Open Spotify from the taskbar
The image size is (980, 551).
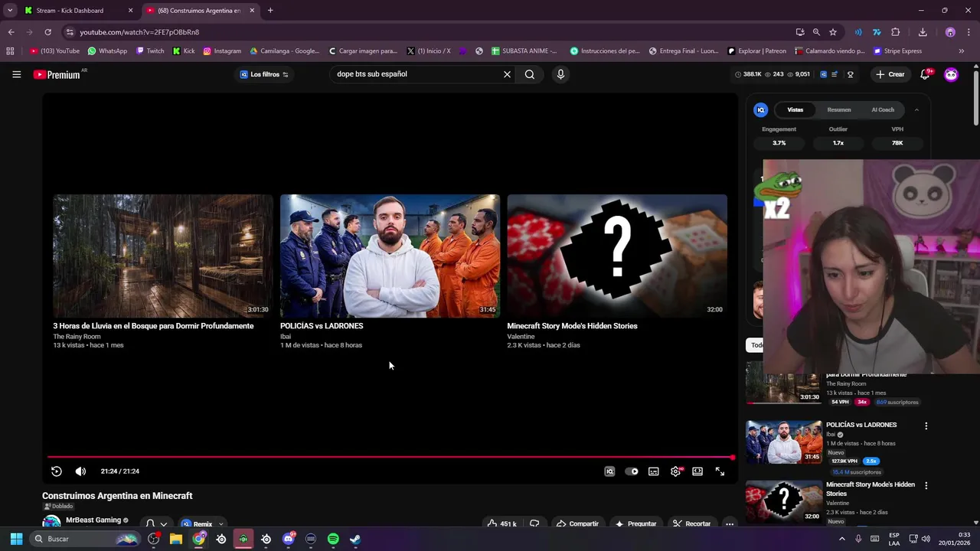(x=333, y=539)
